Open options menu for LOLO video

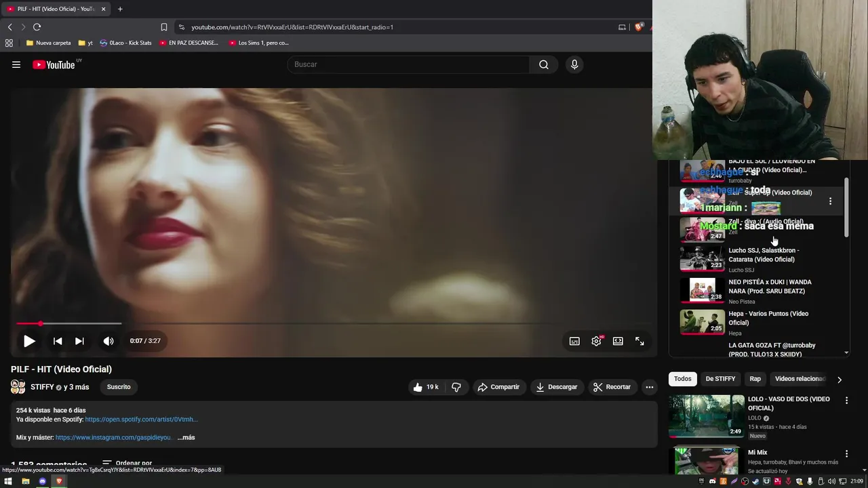(x=846, y=401)
